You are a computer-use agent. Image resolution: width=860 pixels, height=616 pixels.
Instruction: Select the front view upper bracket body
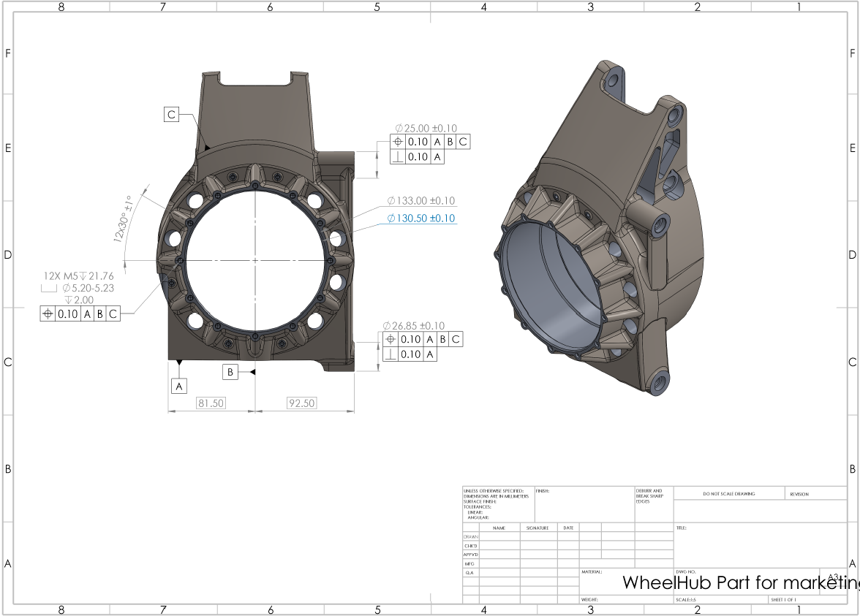pos(255,113)
